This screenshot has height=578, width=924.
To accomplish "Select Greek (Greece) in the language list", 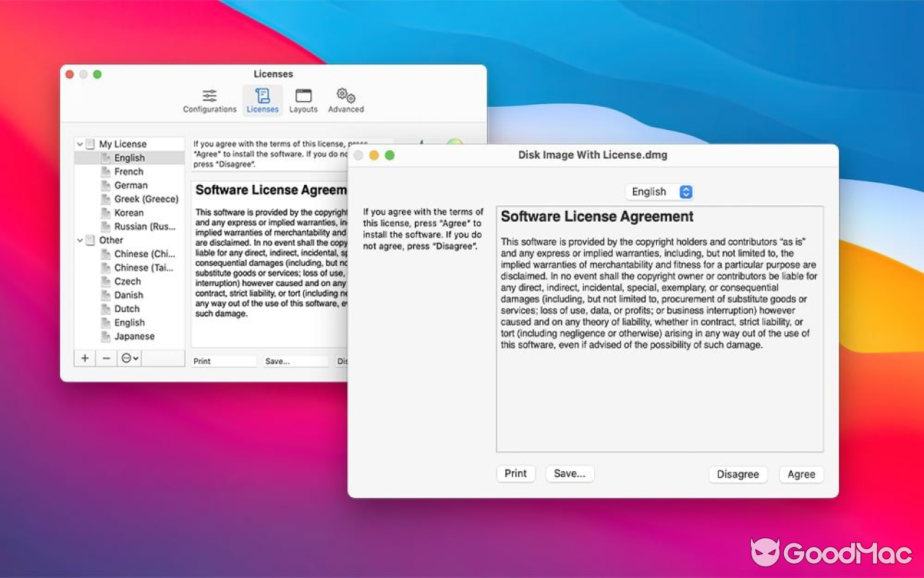I will pos(145,199).
